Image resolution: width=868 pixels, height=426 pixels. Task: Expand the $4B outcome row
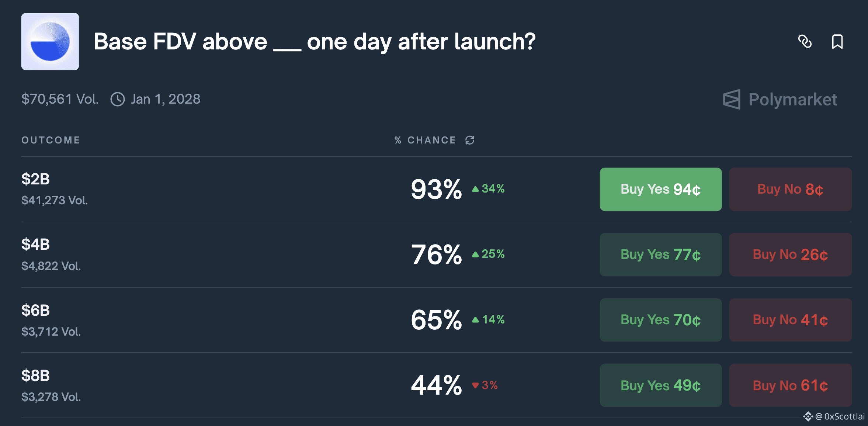[436, 254]
